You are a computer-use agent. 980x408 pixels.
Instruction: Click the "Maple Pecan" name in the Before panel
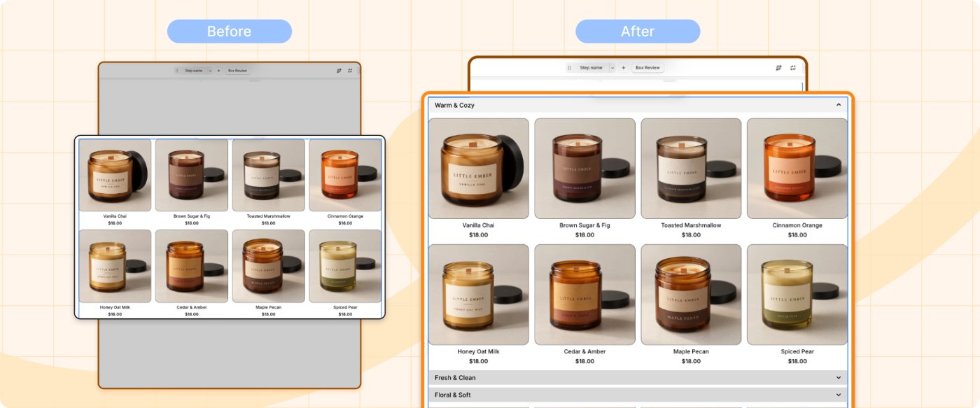pos(269,307)
